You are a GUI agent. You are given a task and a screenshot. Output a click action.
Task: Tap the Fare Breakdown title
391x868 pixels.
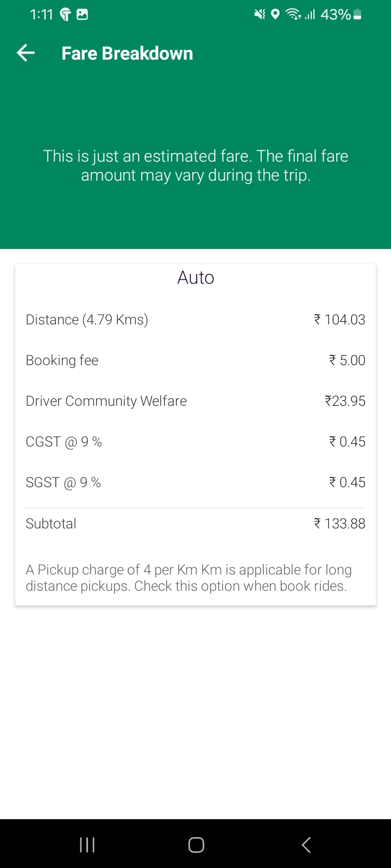click(127, 54)
